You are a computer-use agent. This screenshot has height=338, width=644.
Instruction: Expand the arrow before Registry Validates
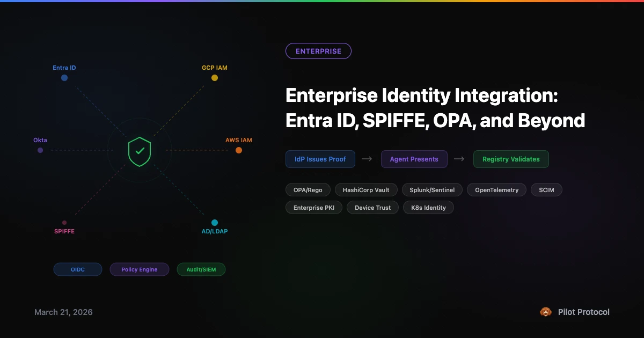click(x=459, y=159)
